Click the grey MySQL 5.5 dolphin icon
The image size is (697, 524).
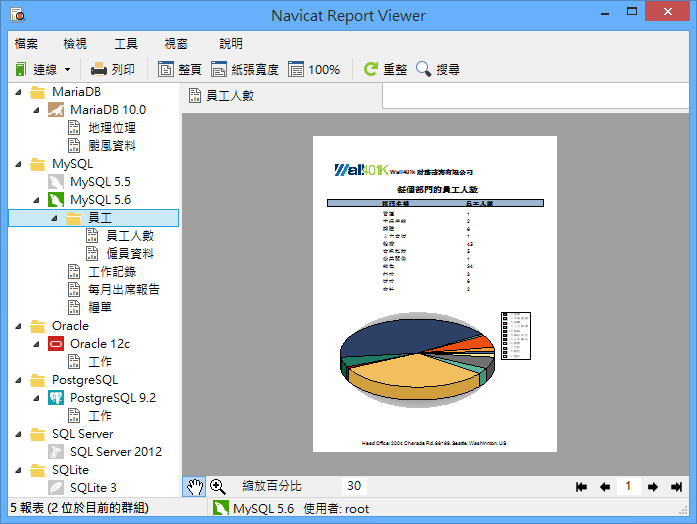tap(56, 182)
